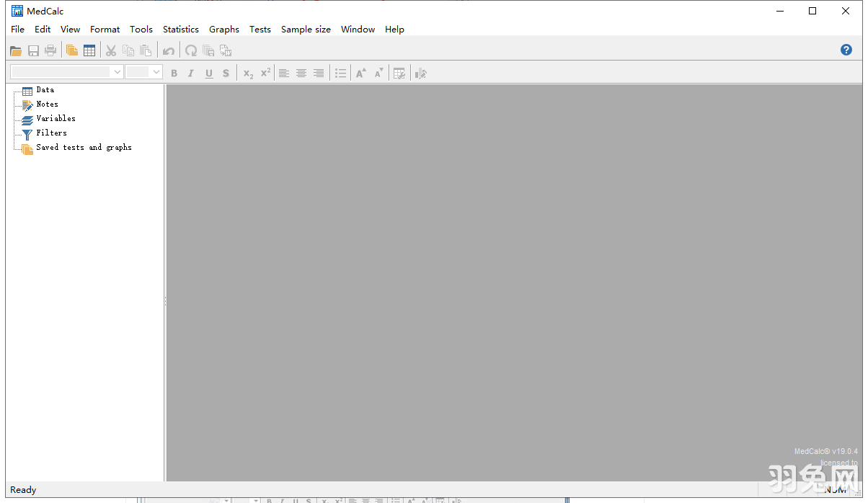868x503 pixels.
Task: Toggle italic formatting
Action: pyautogui.click(x=191, y=73)
